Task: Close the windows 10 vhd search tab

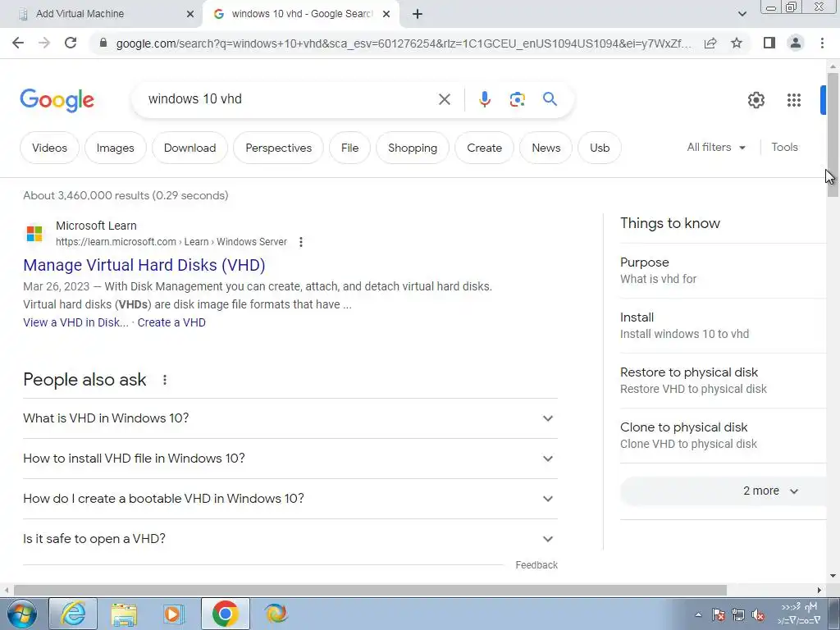Action: (386, 15)
